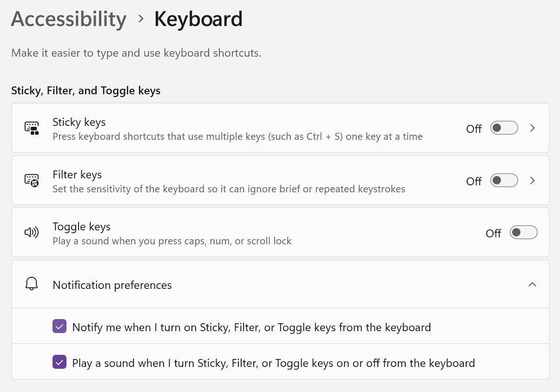The width and height of the screenshot is (560, 392).
Task: Turn on Filter keys
Action: (504, 180)
